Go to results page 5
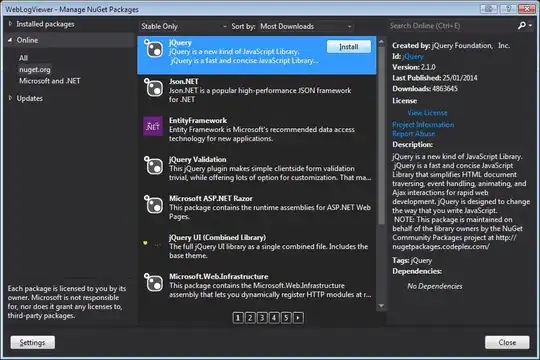Image resolution: width=540 pixels, height=360 pixels. [286, 318]
